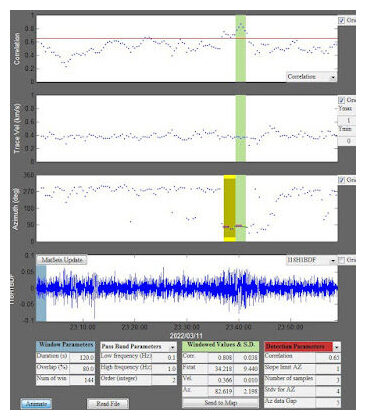Toggle the grid checkbox on Azimuth plot
The height and width of the screenshot is (420, 366).
341,180
